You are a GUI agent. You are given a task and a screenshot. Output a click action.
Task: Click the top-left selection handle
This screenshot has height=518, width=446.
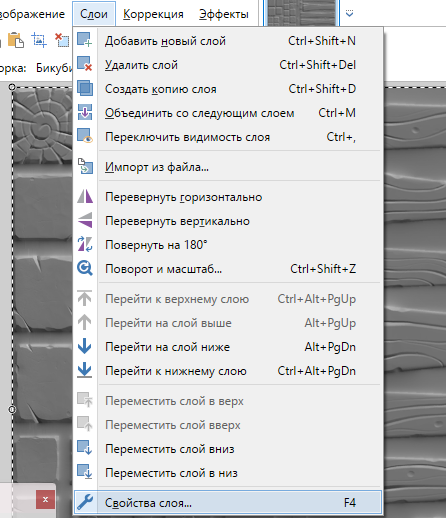[x=12, y=87]
